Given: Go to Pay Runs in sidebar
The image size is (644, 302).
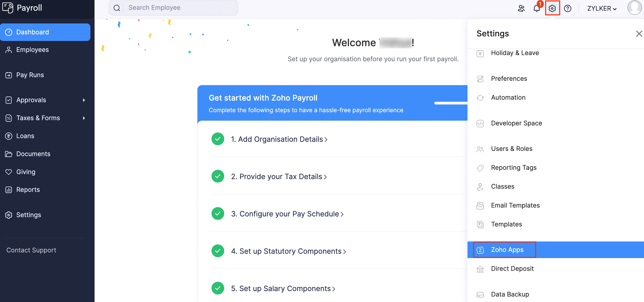Looking at the screenshot, I should click(x=30, y=75).
